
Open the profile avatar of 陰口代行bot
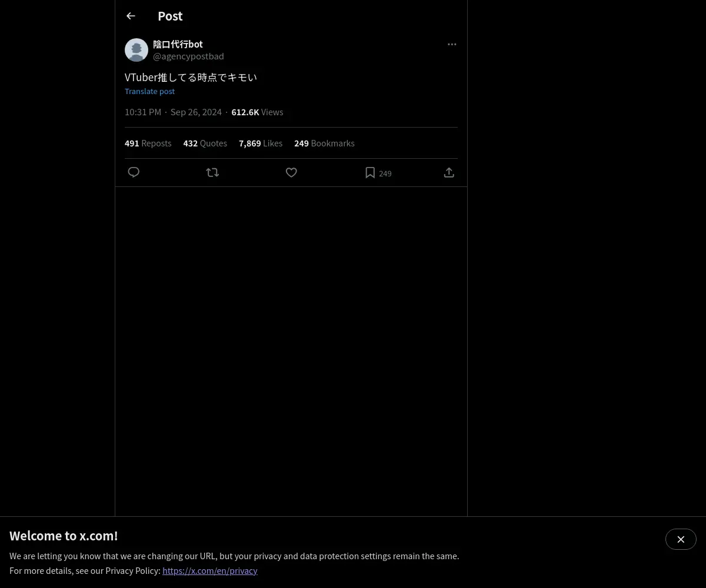[136, 50]
